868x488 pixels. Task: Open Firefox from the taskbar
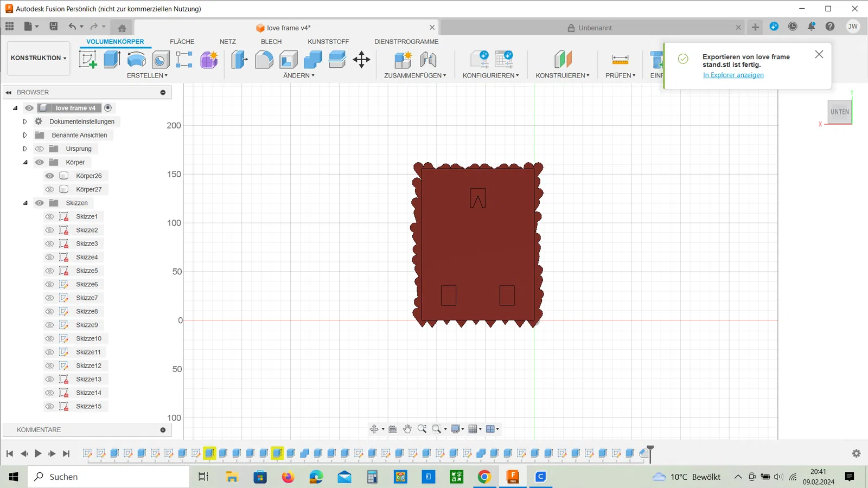[x=288, y=477]
